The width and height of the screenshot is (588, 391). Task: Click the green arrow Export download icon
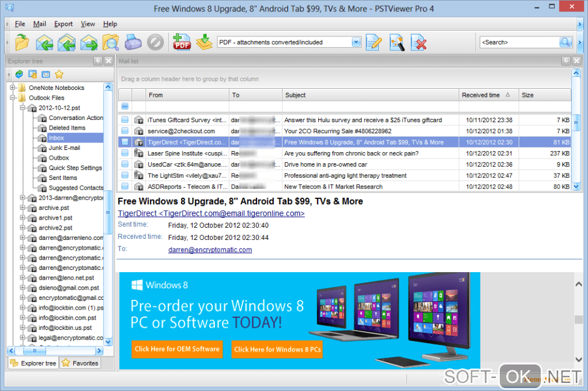coord(205,42)
